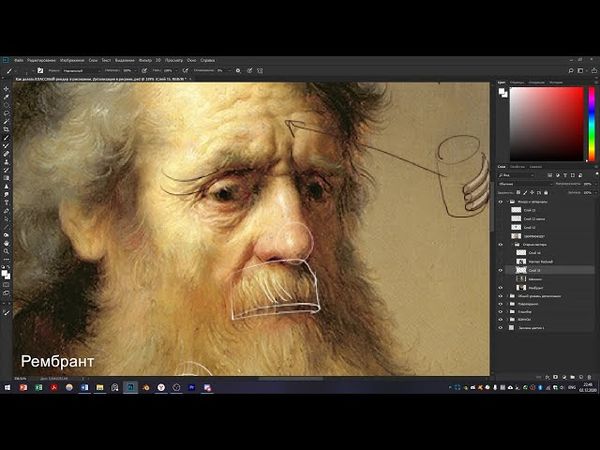Open smoothing options gear
The height and width of the screenshot is (450, 600).
(238, 71)
